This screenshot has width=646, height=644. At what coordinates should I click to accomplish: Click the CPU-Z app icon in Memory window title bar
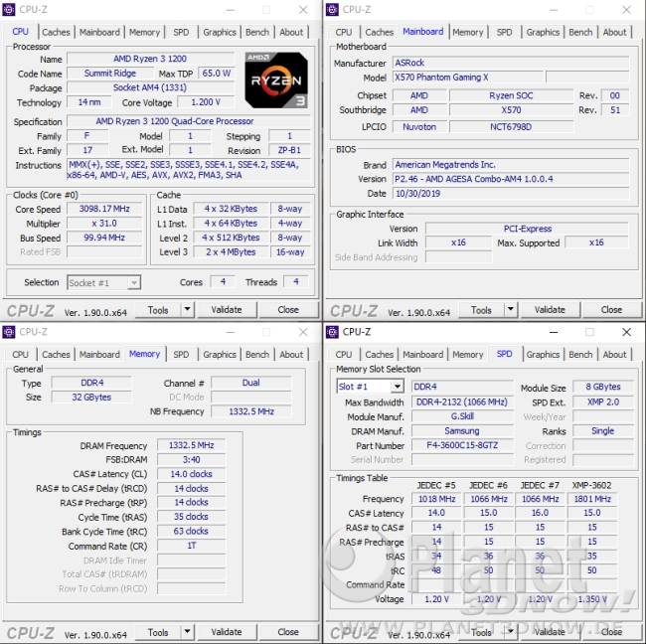pos(9,332)
